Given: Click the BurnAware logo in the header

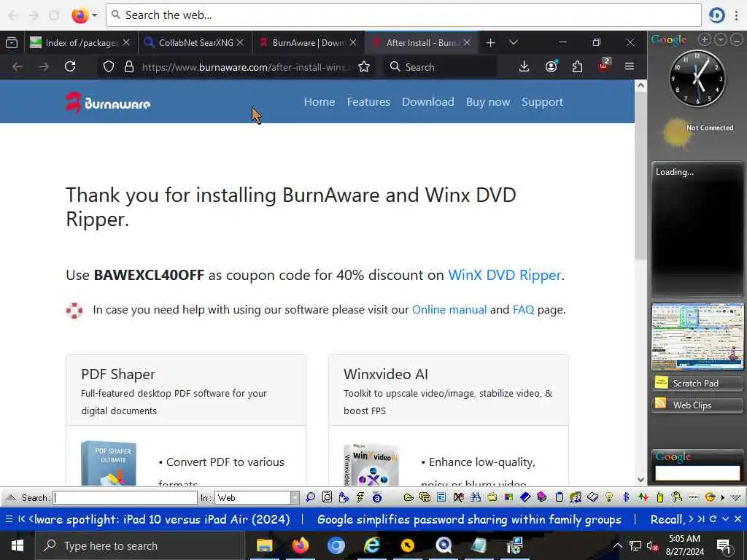Looking at the screenshot, I should tap(108, 102).
